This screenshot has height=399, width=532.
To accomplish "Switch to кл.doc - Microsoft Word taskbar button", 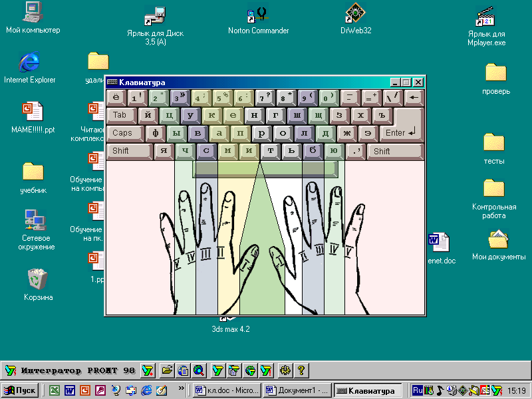I will pos(227,390).
